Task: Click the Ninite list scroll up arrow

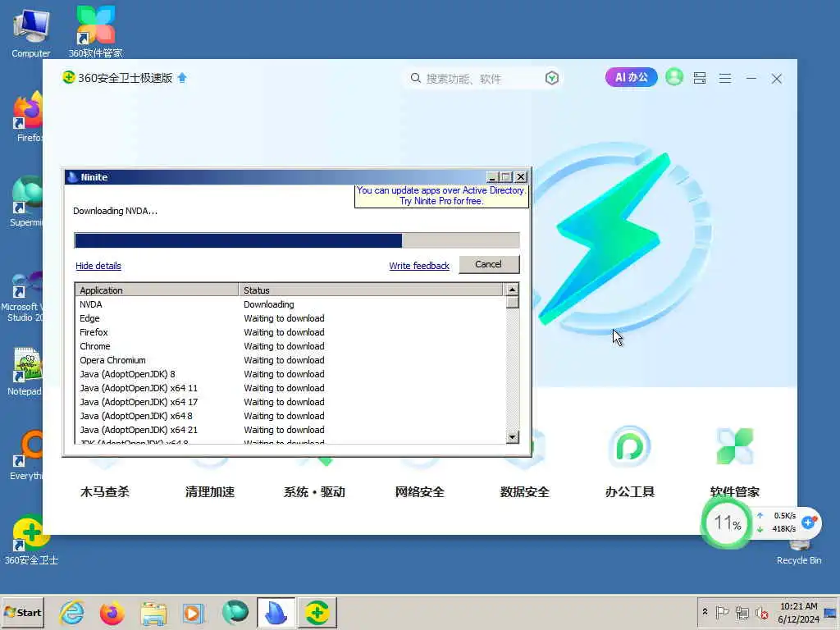Action: click(512, 290)
